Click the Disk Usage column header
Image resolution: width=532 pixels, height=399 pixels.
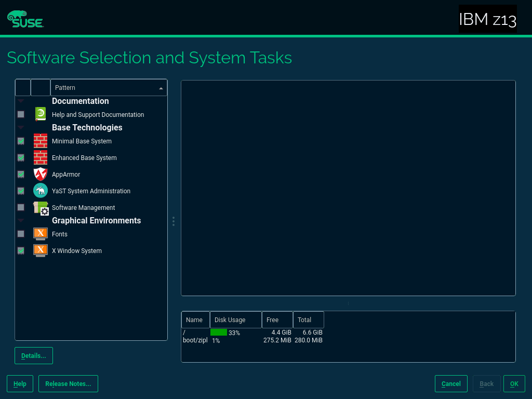point(235,320)
